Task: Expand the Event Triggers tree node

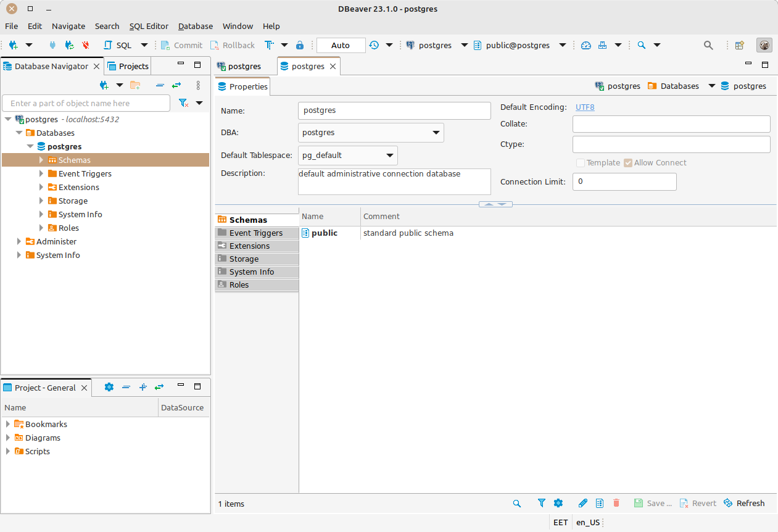Action: 41,174
